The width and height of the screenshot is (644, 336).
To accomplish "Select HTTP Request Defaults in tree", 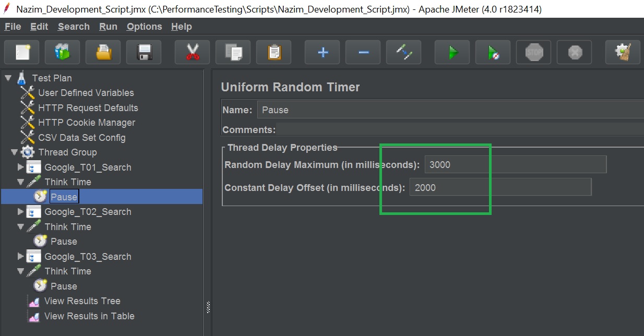I will click(x=88, y=108).
